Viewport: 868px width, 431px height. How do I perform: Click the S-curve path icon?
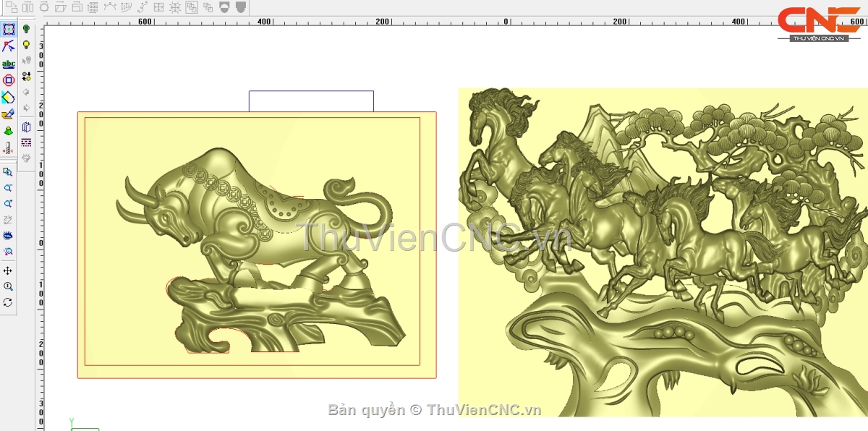142,7
